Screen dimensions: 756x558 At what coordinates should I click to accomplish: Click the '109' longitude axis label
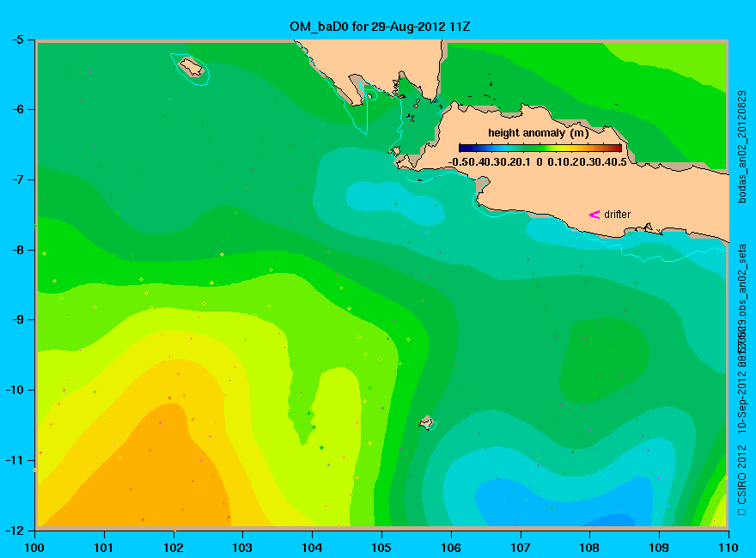(x=659, y=548)
